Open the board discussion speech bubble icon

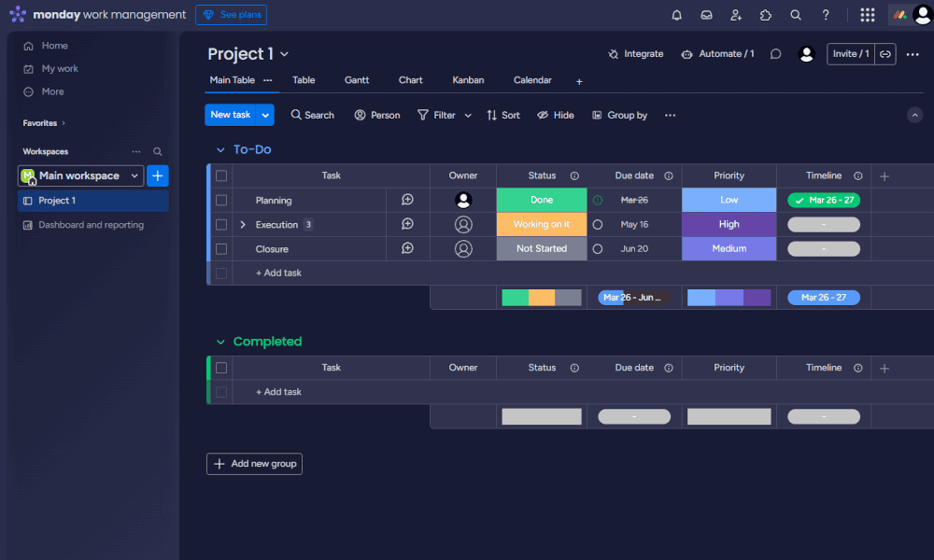[775, 54]
